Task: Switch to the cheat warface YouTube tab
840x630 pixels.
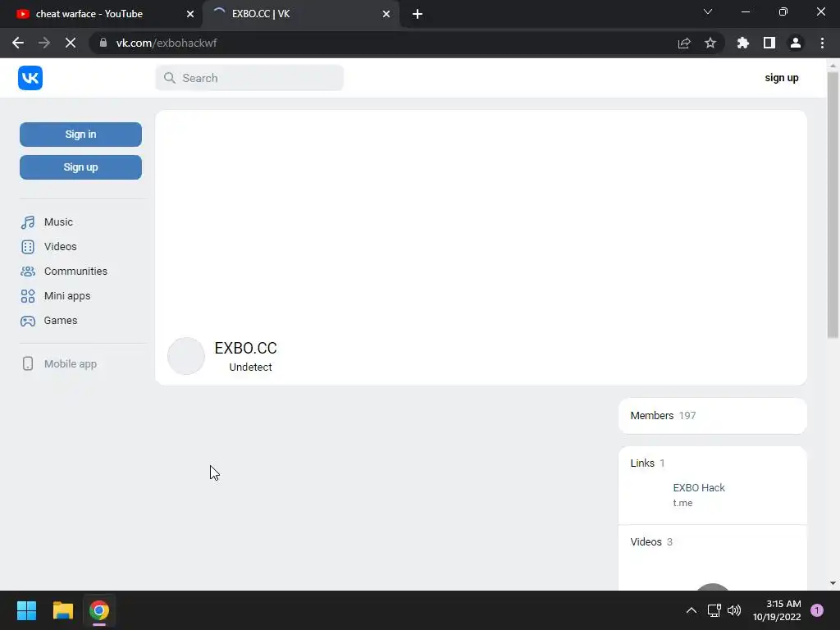Action: pyautogui.click(x=100, y=14)
